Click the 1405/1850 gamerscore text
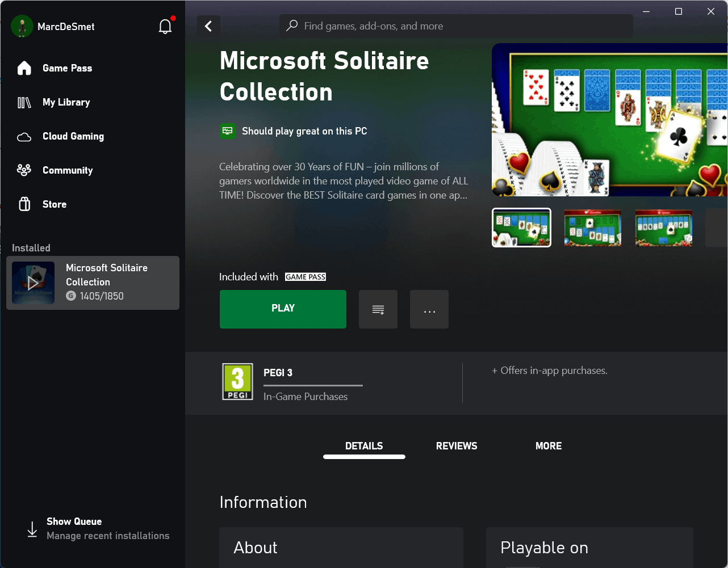 coord(102,296)
